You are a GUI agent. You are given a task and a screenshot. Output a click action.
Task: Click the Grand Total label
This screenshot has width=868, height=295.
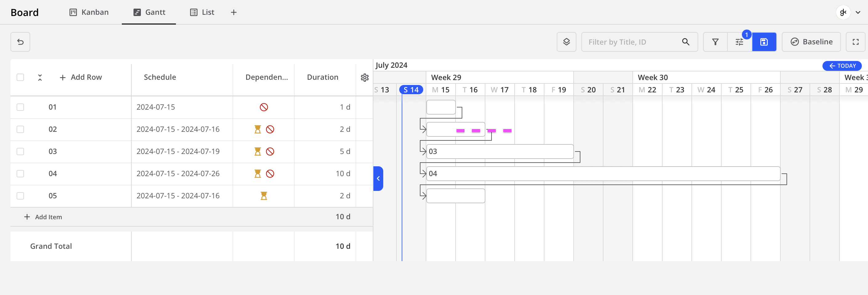(51, 246)
